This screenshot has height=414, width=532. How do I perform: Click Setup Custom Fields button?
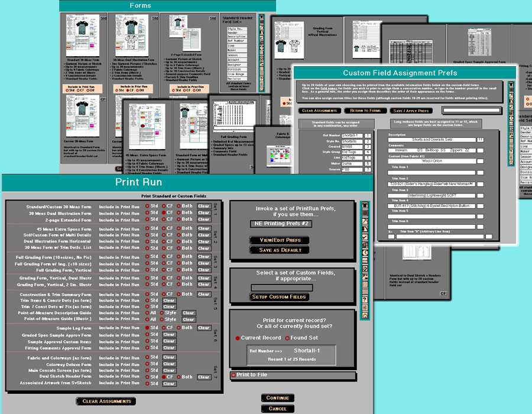pyautogui.click(x=279, y=297)
